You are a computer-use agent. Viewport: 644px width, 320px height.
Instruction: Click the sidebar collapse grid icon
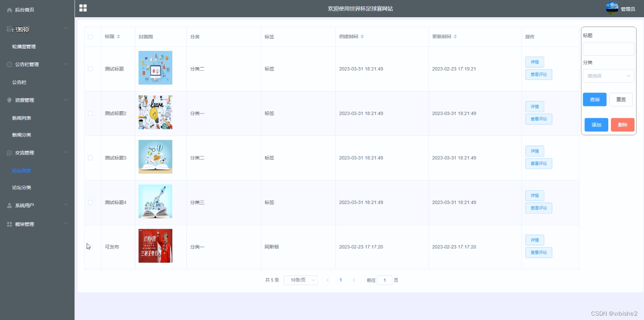(83, 8)
